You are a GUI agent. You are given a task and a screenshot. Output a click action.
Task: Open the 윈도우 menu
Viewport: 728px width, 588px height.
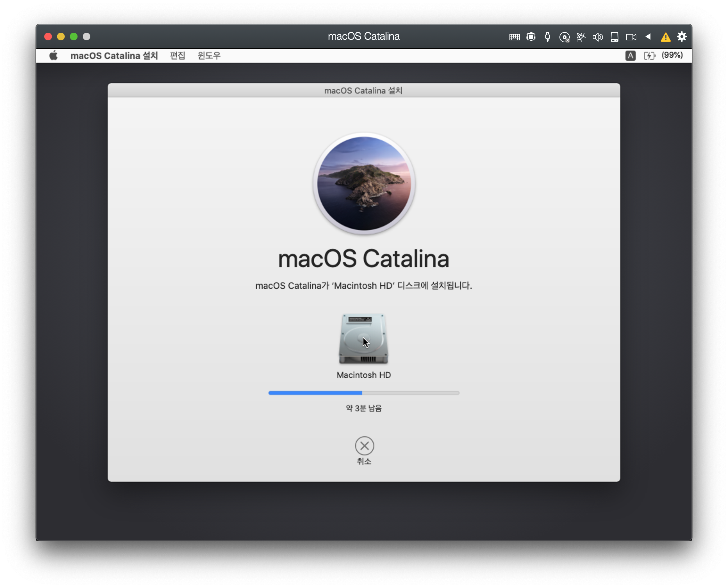point(209,55)
